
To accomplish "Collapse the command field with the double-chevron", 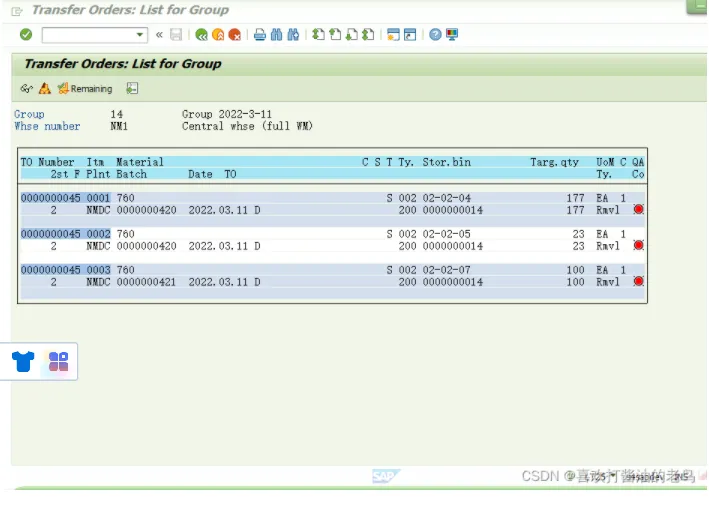I will [159, 35].
